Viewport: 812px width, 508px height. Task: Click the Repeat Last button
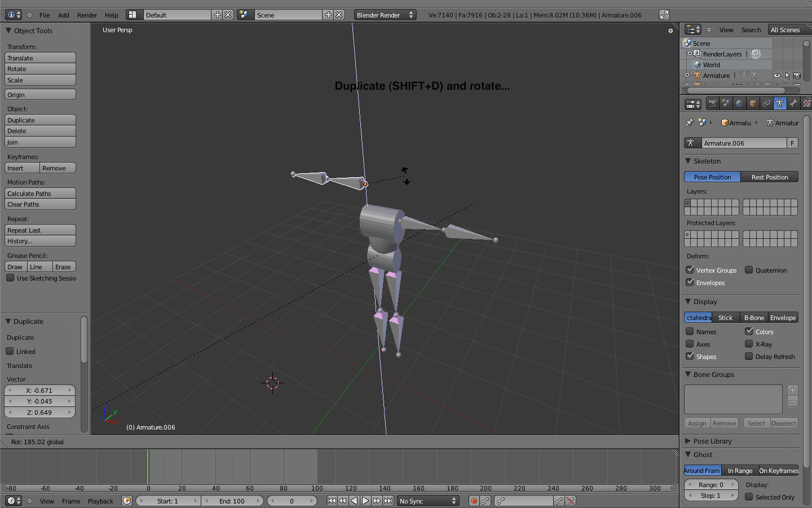40,230
